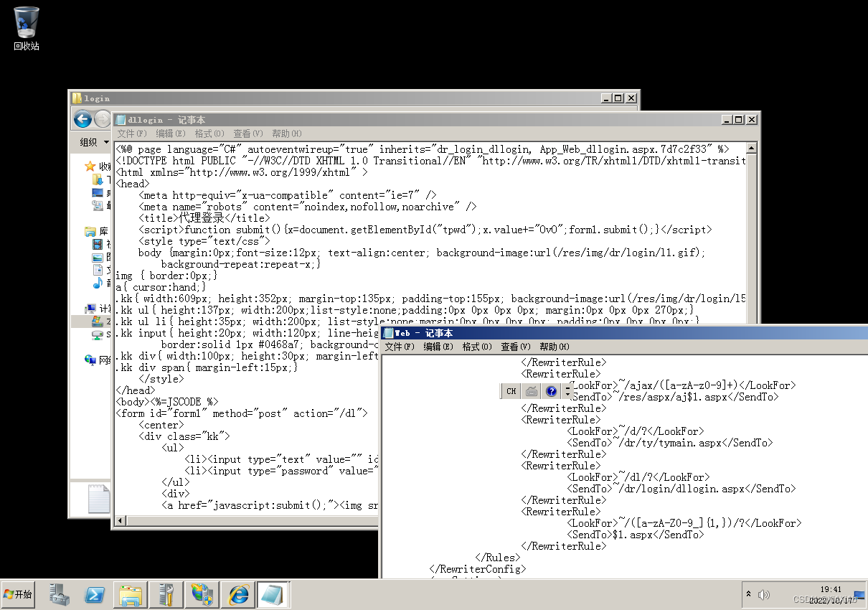The width and height of the screenshot is (868, 610).
Task: Click the Start button (开始)
Action: point(19,594)
